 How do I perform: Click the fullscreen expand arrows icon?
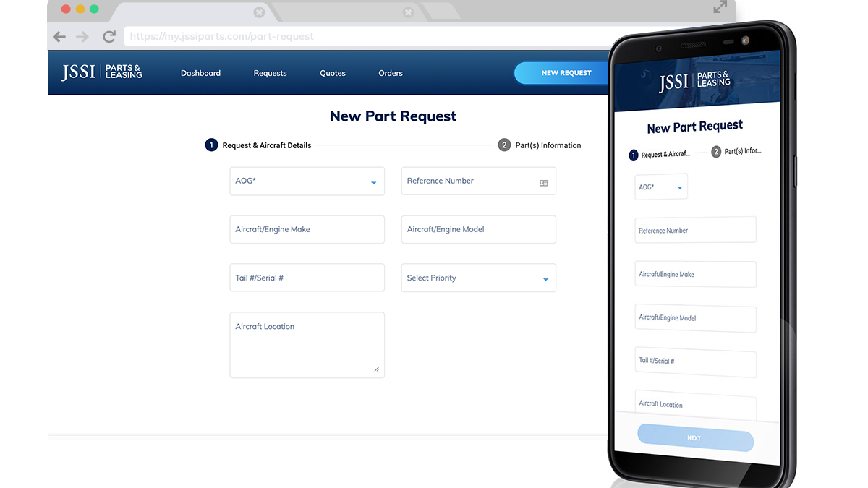(720, 7)
